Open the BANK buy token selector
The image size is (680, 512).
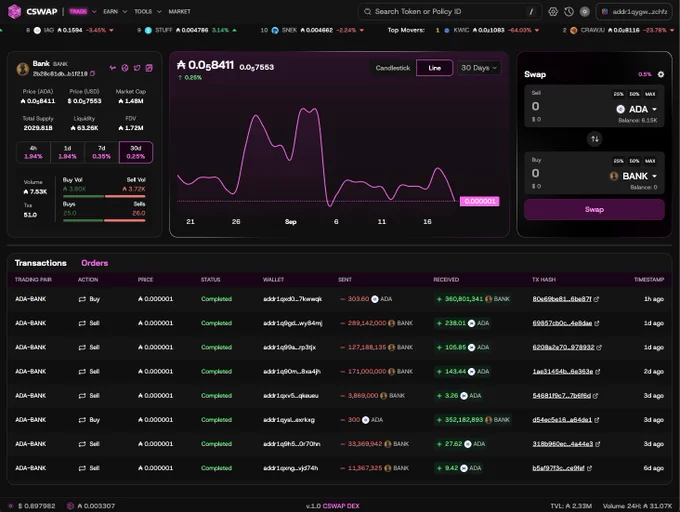point(633,176)
